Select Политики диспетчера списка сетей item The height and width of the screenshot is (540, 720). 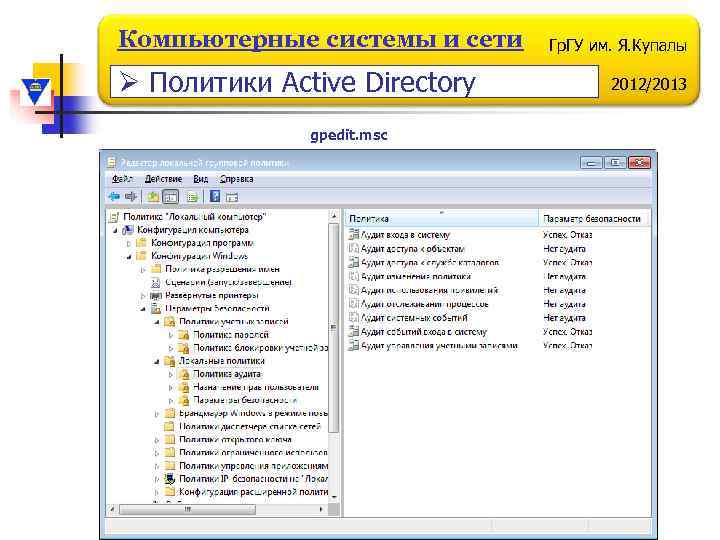pyautogui.click(x=249, y=427)
